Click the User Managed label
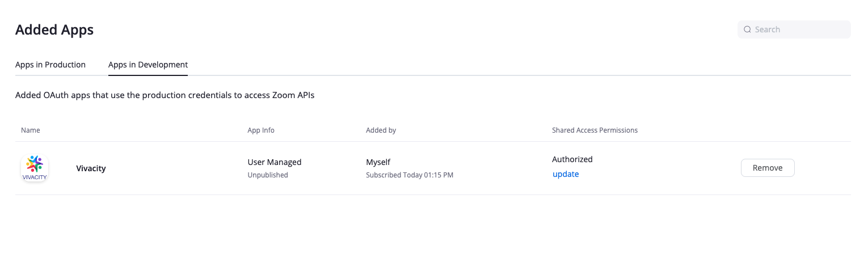Screen dimensions: 868x254 tap(275, 162)
